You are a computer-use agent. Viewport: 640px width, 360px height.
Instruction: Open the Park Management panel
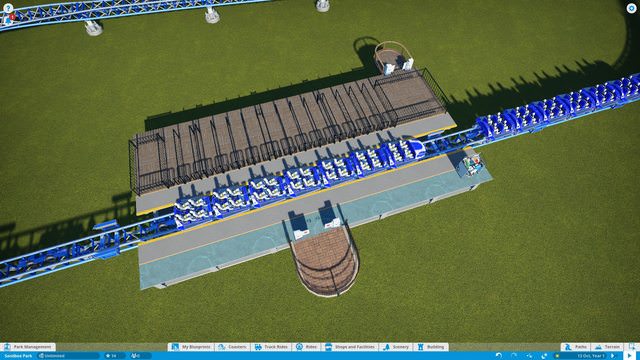coord(28,347)
